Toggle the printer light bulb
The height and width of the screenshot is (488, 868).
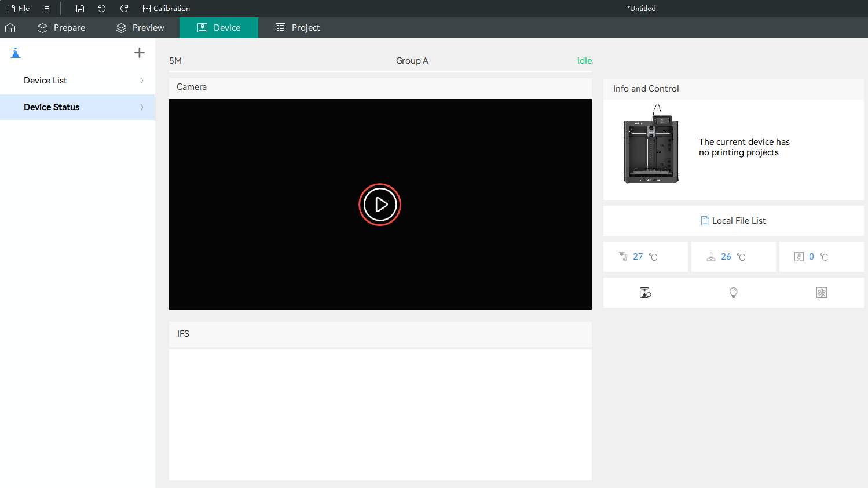[x=733, y=293]
